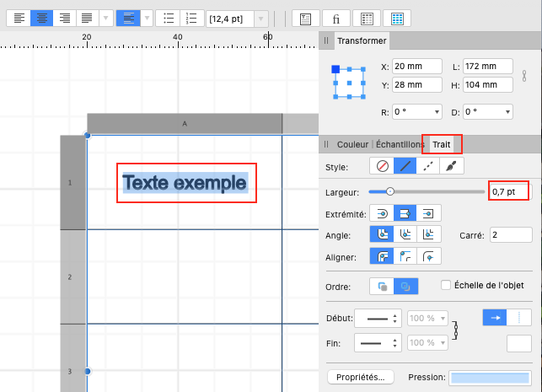Image resolution: width=542 pixels, height=392 pixels.
Task: Select center text alignment
Action: click(42, 19)
